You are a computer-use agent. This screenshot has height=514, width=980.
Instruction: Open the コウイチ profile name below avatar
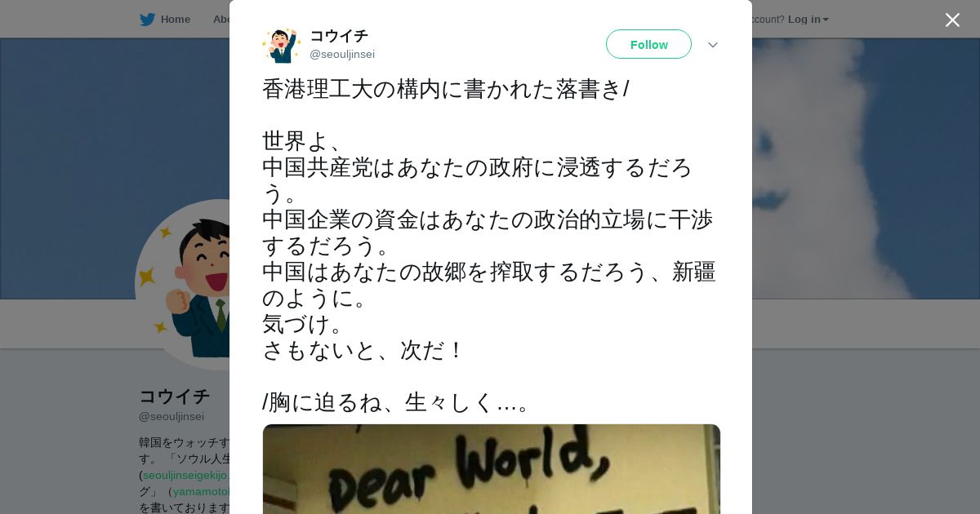click(174, 397)
